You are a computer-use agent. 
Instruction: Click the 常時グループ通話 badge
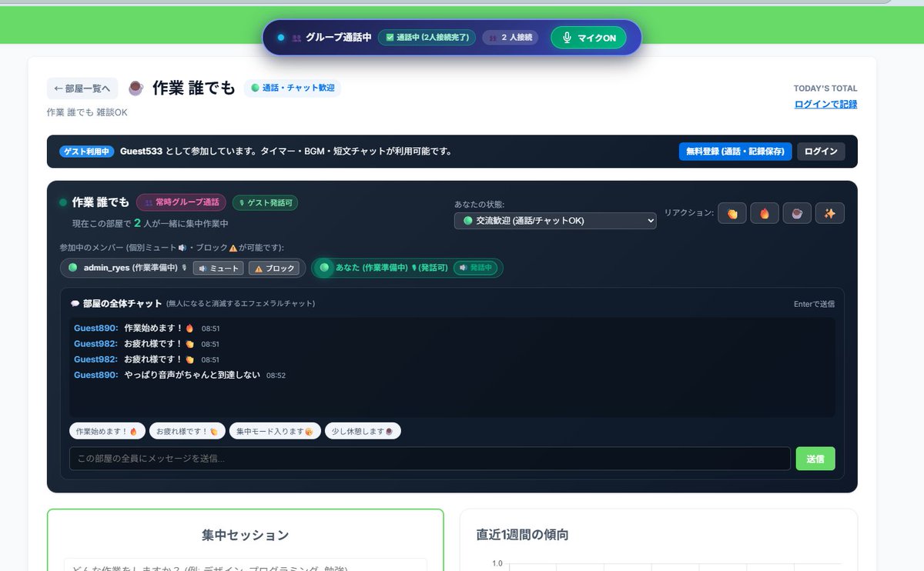(182, 202)
